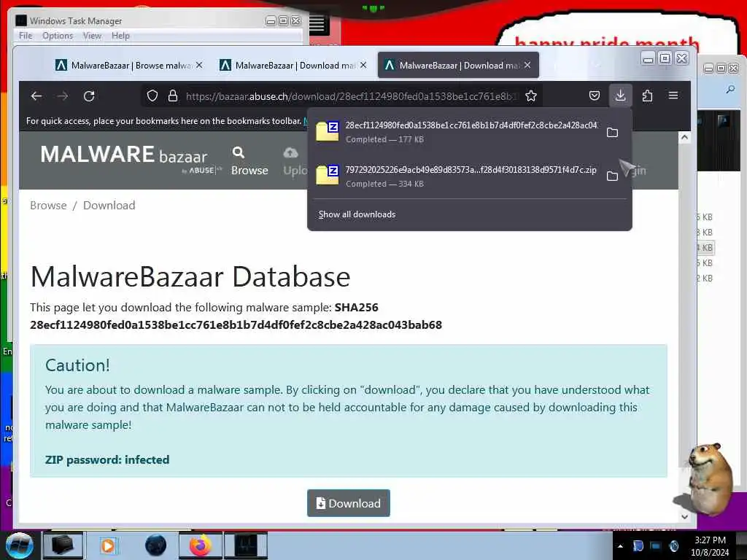
Task: Bookmark this page with the star icon
Action: click(531, 96)
